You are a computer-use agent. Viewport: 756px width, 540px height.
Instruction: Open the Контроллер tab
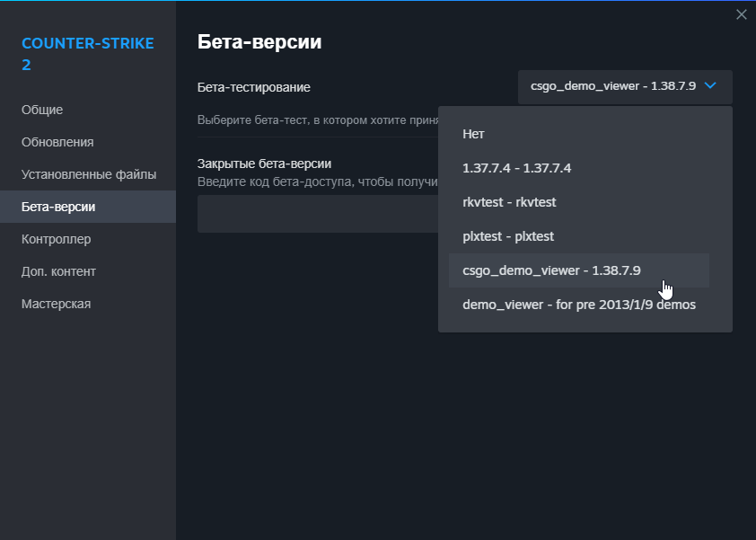(x=88, y=239)
